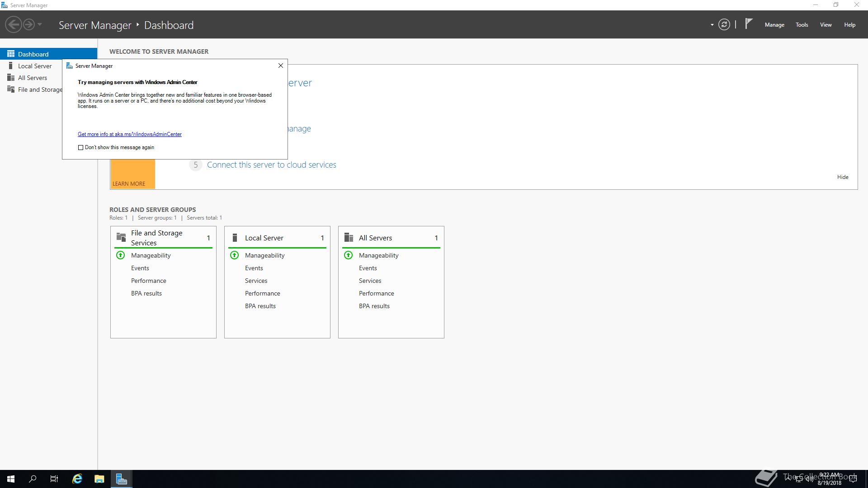Click the taskbar search icon
868x488 pixels.
(x=33, y=479)
